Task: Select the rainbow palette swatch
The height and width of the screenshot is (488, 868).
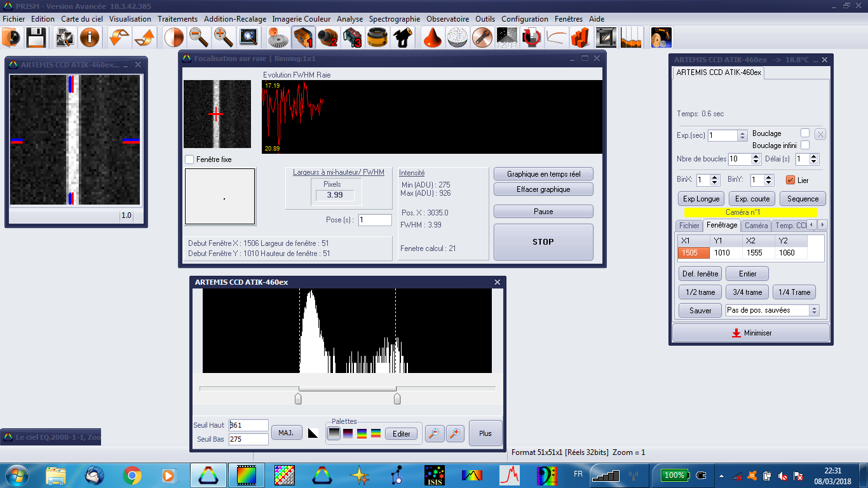Action: 376,434
